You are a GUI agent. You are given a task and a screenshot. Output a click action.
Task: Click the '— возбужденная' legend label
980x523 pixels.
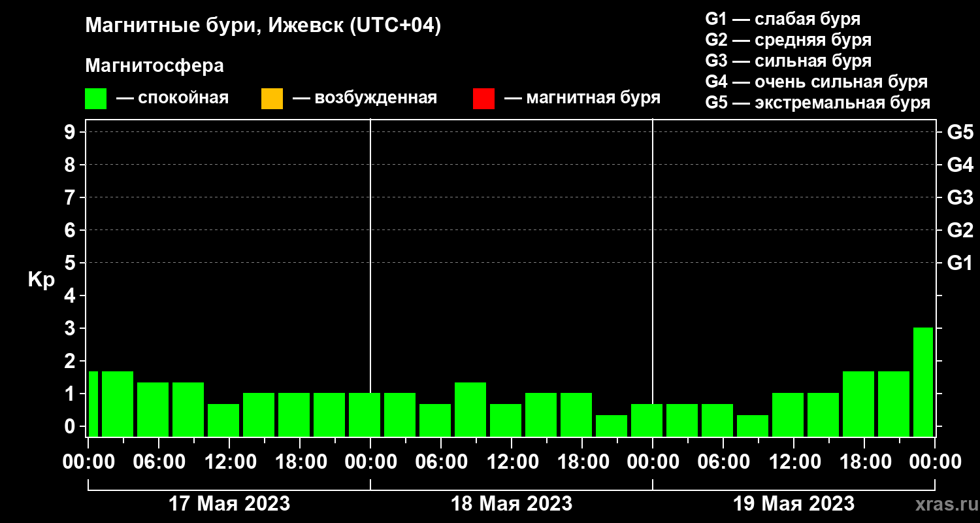(365, 99)
